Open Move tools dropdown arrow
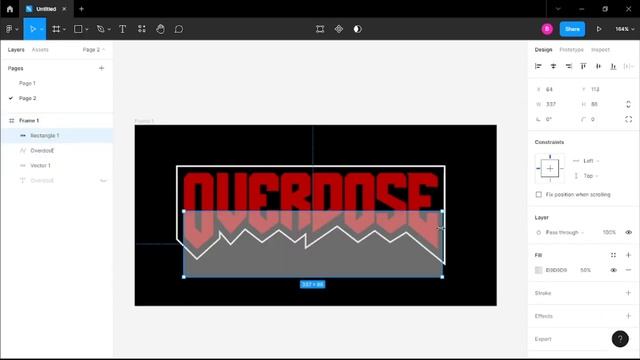640x360 pixels. tap(41, 29)
